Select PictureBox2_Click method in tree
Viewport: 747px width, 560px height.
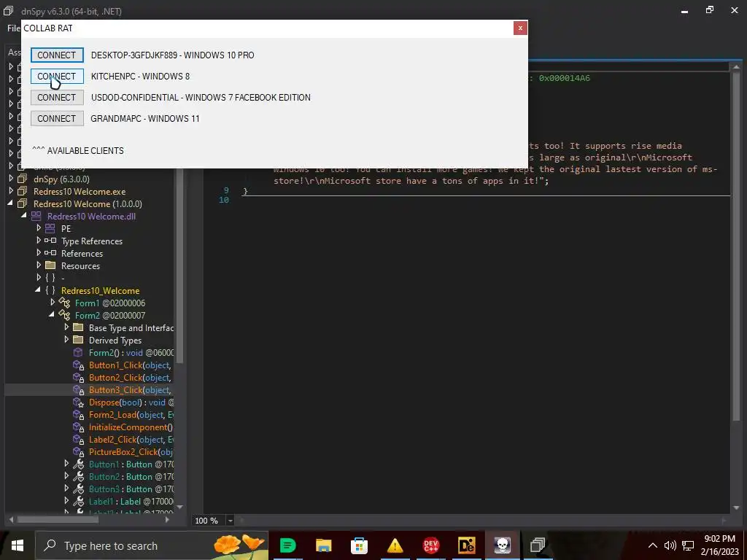(x=131, y=452)
